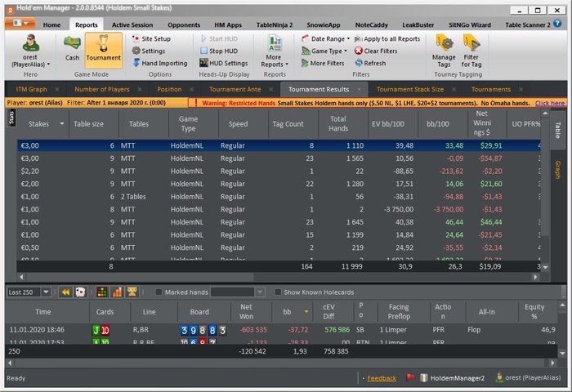Select Tournament game mode
Screen dimensions: 572x392
click(x=103, y=49)
